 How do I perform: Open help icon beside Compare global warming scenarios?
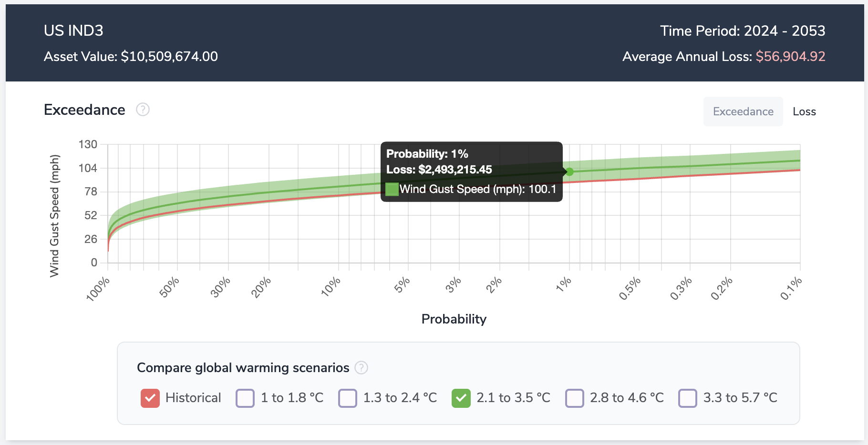click(x=362, y=368)
